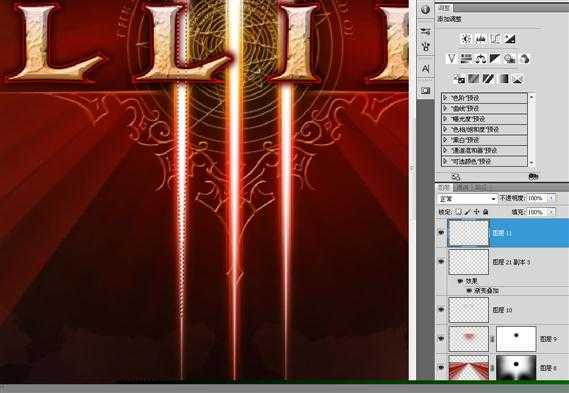
Task: Click the presets list scroll down arrow
Action: (x=532, y=163)
